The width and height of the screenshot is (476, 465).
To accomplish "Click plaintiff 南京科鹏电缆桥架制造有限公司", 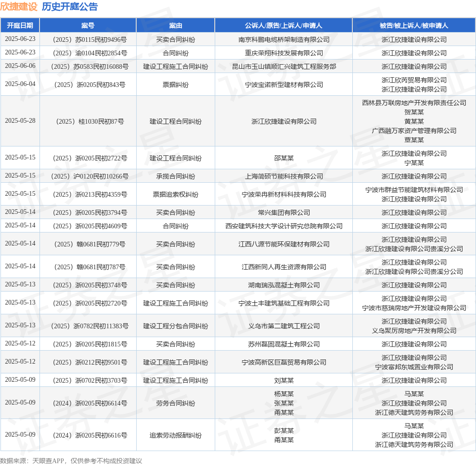I will (x=284, y=40).
